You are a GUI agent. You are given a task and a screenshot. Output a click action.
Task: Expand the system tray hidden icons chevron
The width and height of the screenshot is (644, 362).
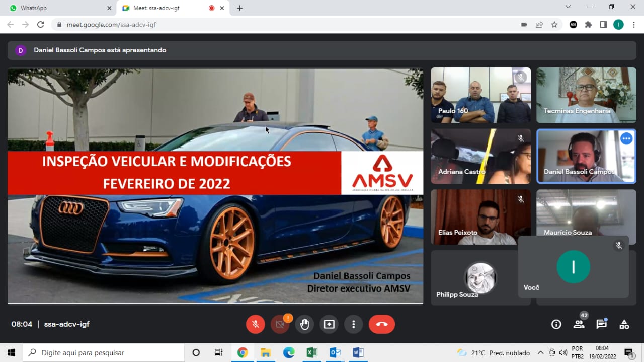point(541,352)
